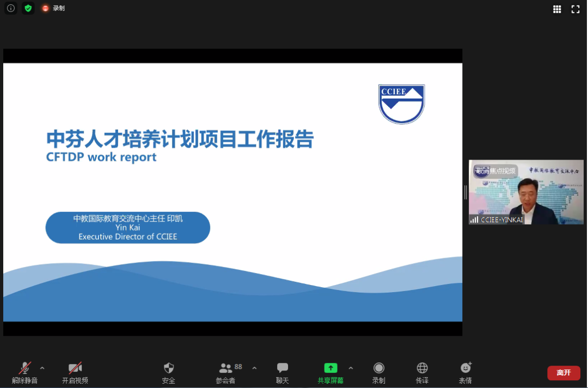Open the 安全 security options

click(169, 373)
